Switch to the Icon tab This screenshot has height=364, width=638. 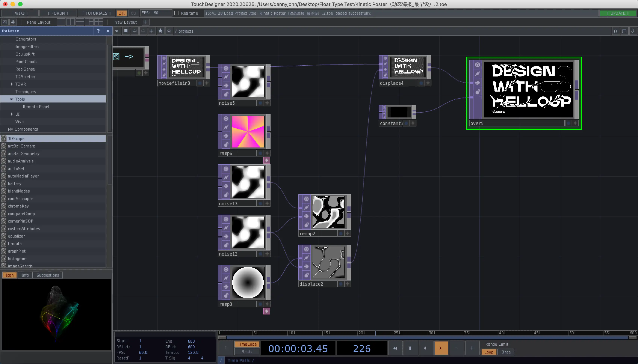coord(10,275)
